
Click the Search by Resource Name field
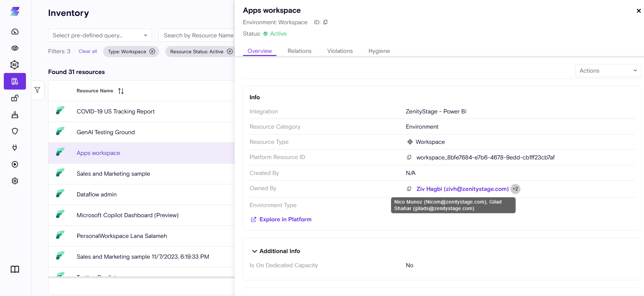[198, 35]
